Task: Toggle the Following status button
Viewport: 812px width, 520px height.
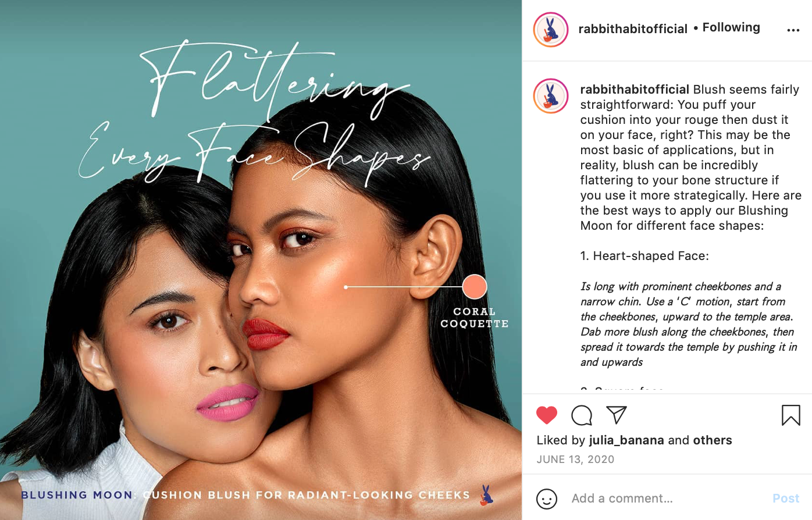Action: [x=731, y=27]
